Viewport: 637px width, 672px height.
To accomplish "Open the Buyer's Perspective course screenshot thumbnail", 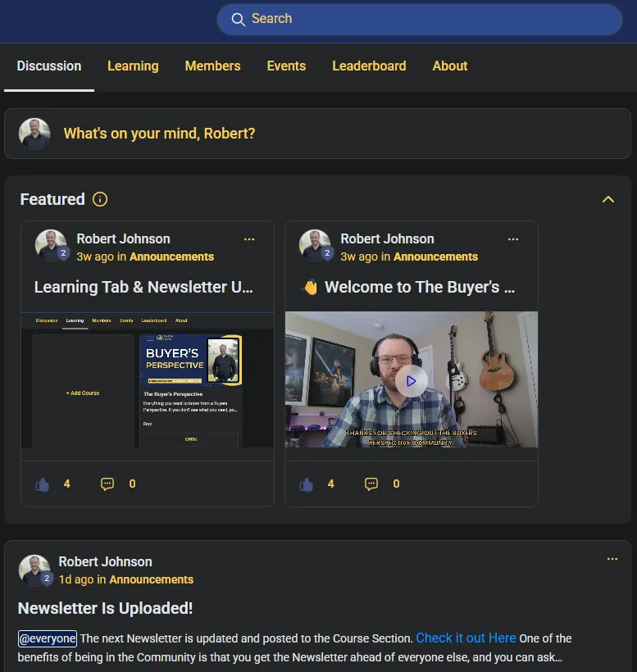I will (148, 379).
